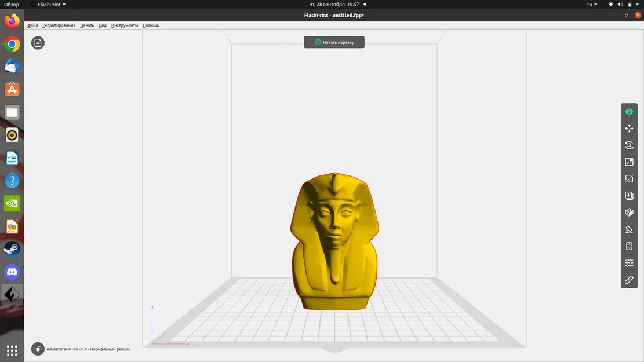Expand the FlashPrint menu in the top bar
The height and width of the screenshot is (362, 644).
pyautogui.click(x=48, y=4)
